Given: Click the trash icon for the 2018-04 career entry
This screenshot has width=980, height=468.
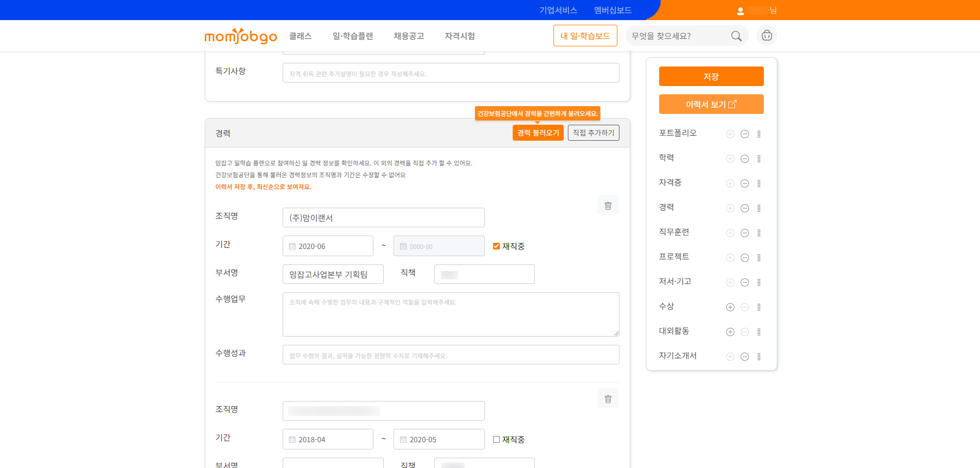Looking at the screenshot, I should tap(608, 398).
